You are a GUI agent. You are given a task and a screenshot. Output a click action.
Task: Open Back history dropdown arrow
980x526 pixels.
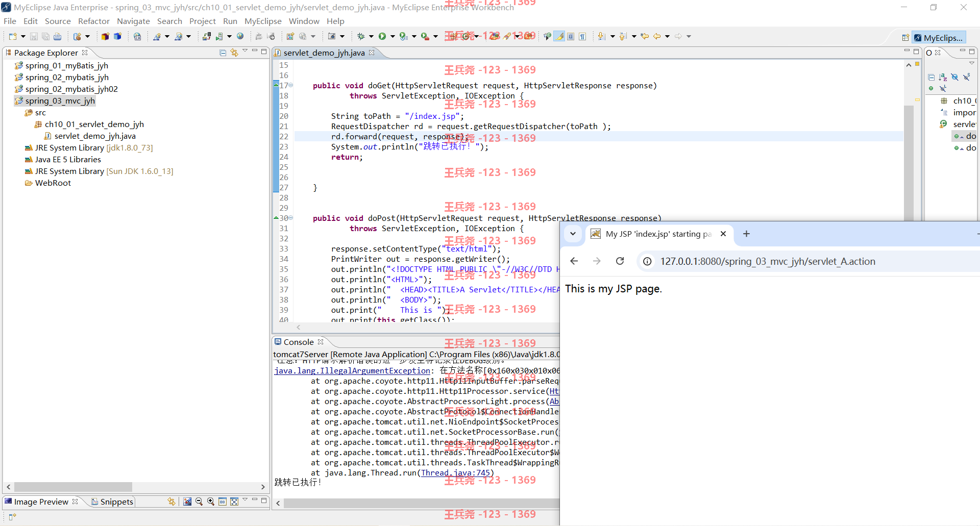tap(667, 36)
